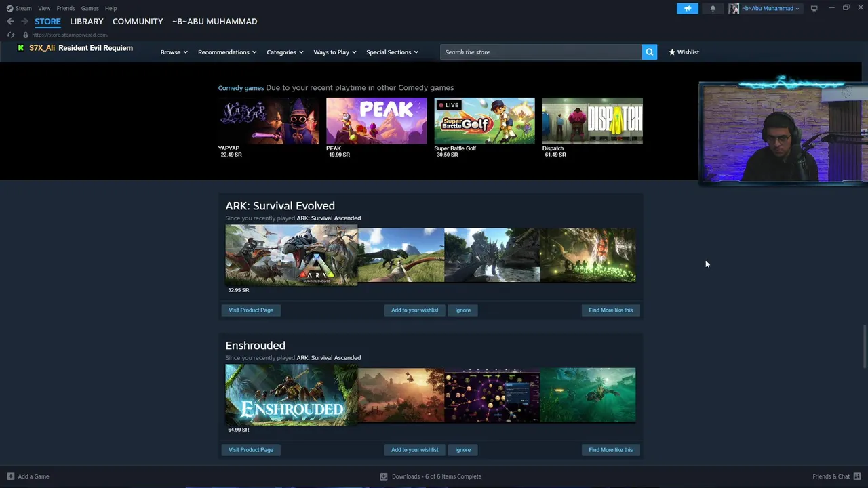Open Downloads - 6 of 6 Items Complete
Image resolution: width=868 pixels, height=488 pixels.
[437, 476]
